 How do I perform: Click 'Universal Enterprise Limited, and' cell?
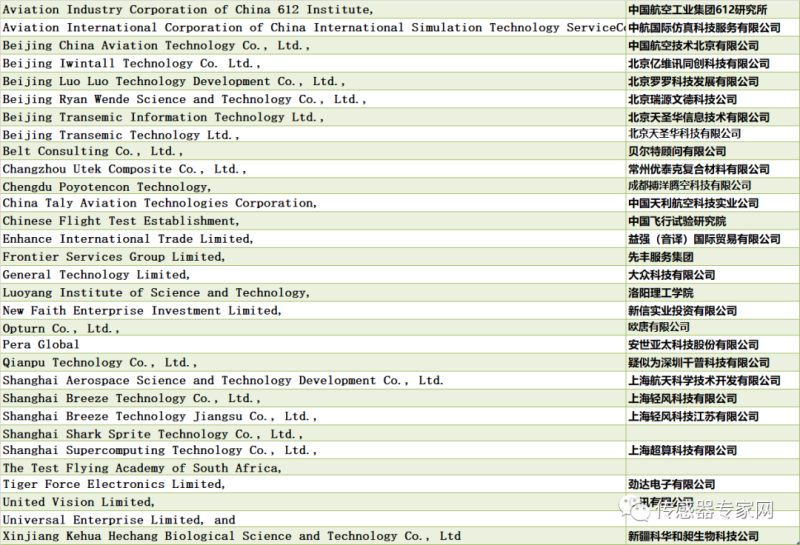tap(313, 519)
